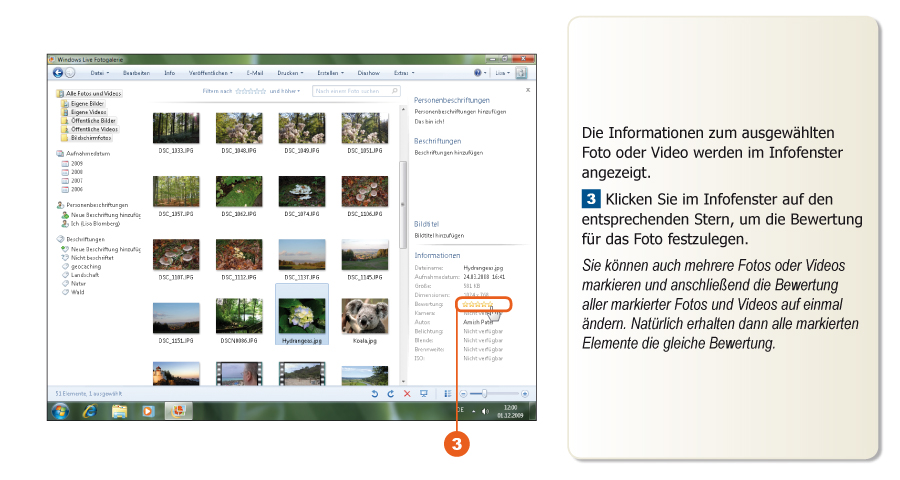
Task: Close the info pane with X
Action: coord(528,90)
